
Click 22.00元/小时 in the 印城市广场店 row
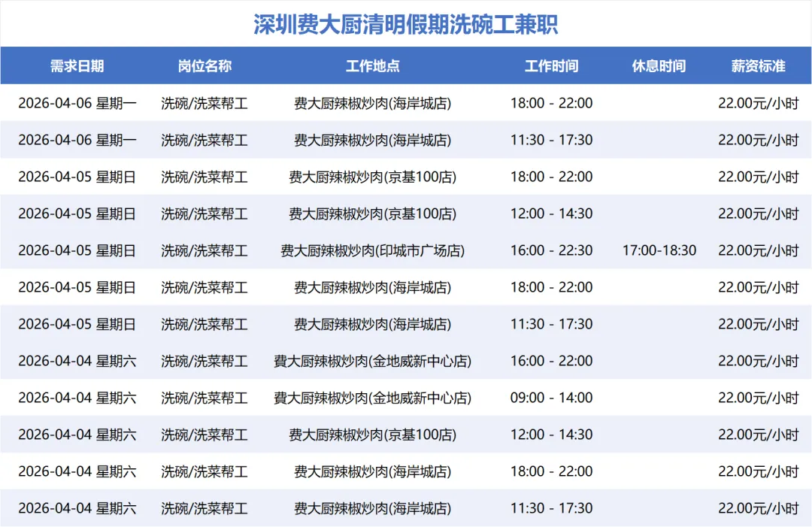(x=758, y=250)
